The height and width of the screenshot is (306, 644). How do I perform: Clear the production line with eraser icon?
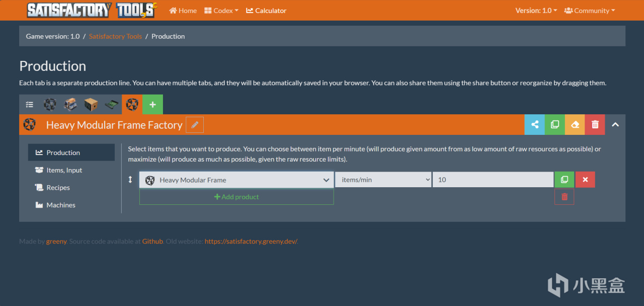(x=575, y=124)
